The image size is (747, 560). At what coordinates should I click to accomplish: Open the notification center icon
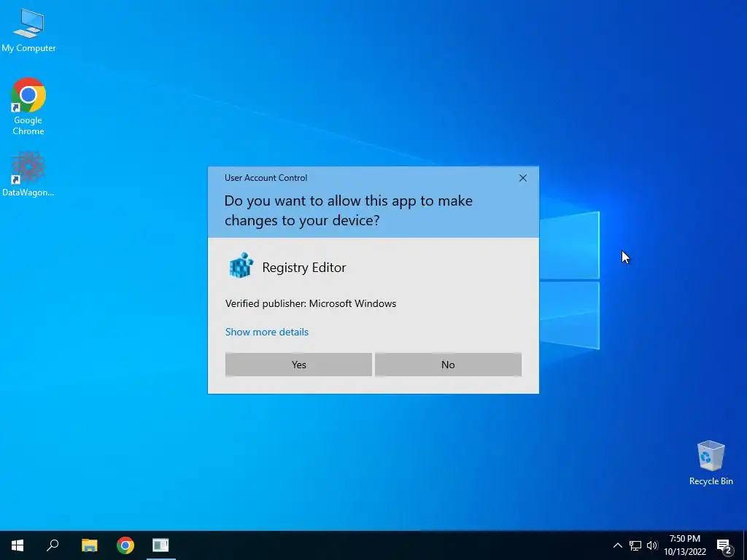(724, 546)
